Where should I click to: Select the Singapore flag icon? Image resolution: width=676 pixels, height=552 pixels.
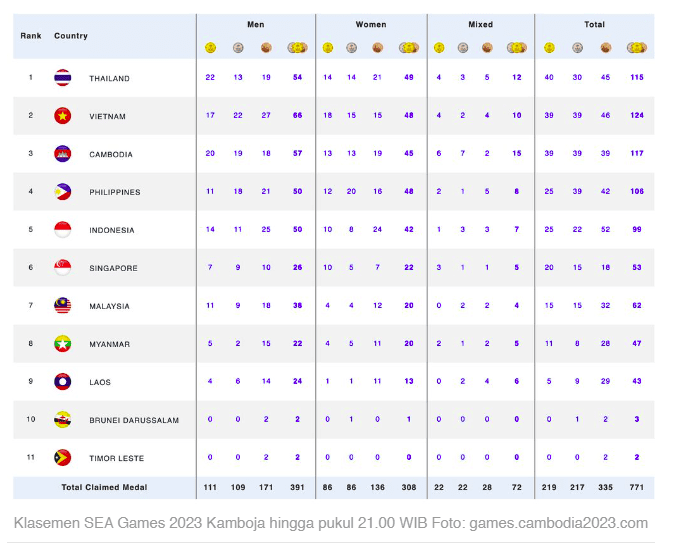click(62, 268)
